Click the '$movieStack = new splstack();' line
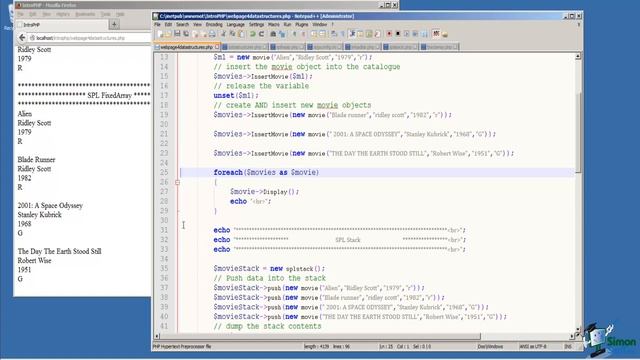This screenshot has width=640, height=360. click(x=269, y=268)
